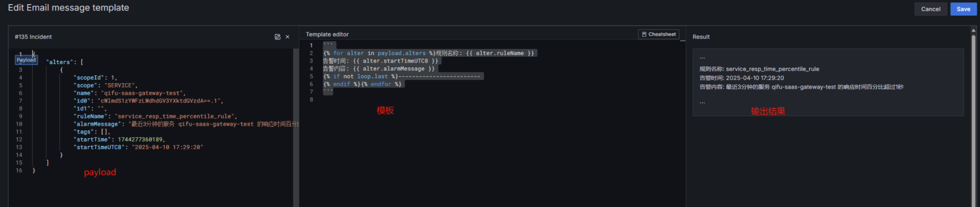Viewport: 980px width, 207px height.
Task: Click the "scopeId": 1 line
Action: [x=95, y=78]
